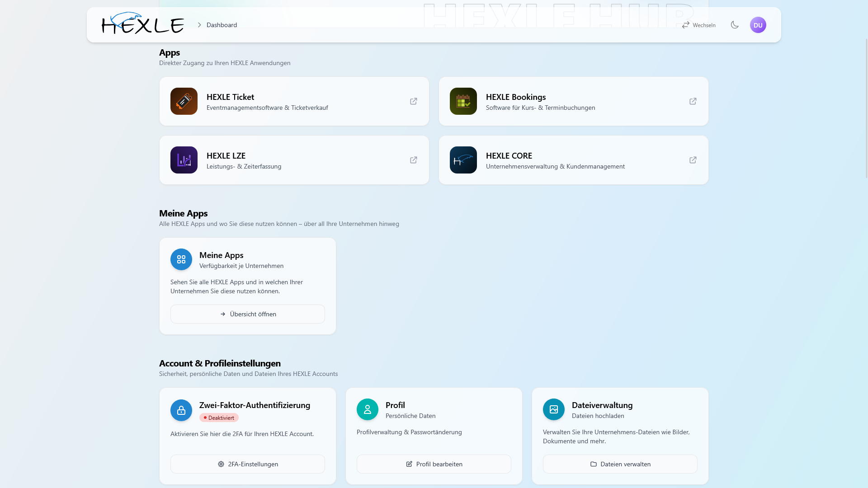
Task: Click 'Leistungs- & Zeiterfassung' text
Action: tap(244, 166)
